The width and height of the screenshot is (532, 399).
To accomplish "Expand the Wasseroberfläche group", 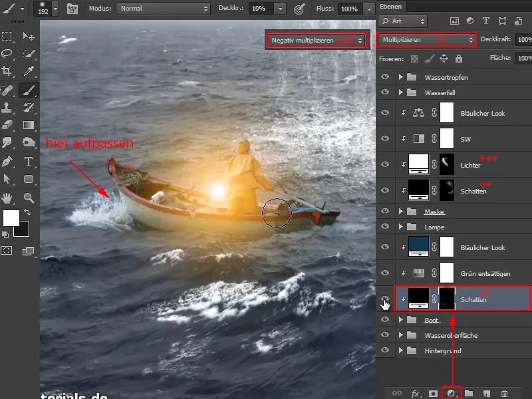I will [401, 335].
